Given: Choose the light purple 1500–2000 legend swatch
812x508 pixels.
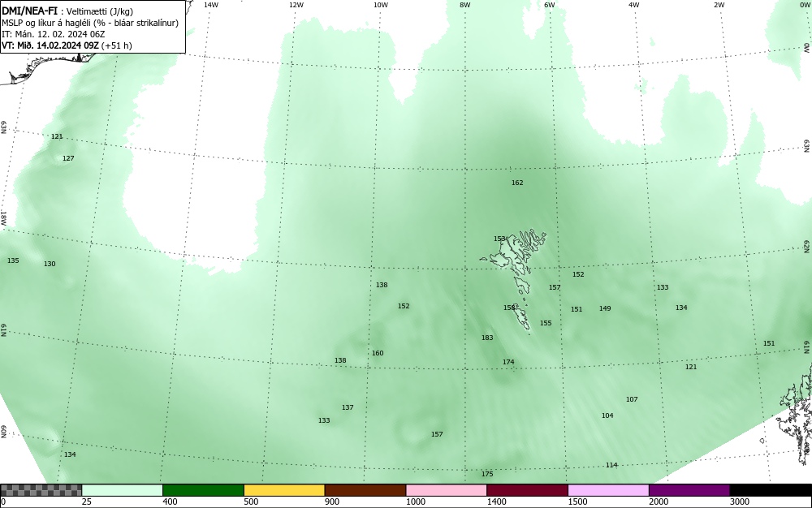Looking at the screenshot, I should tap(608, 490).
